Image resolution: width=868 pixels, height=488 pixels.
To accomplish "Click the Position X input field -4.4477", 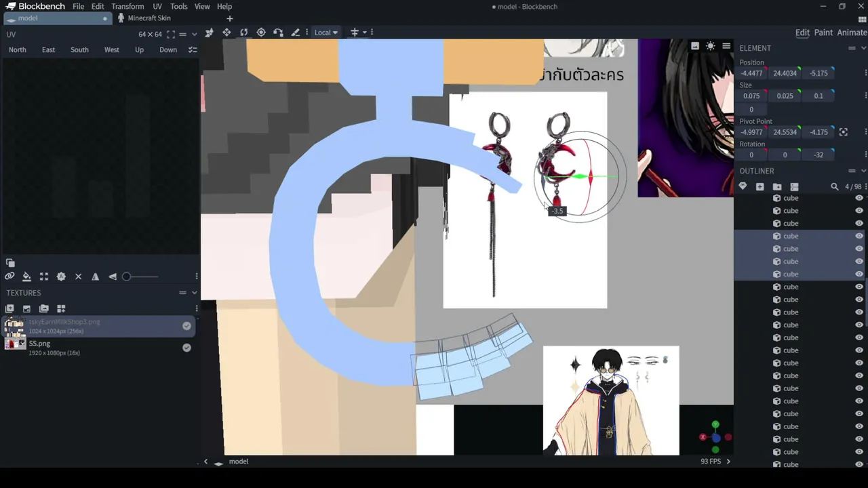I will (x=751, y=73).
